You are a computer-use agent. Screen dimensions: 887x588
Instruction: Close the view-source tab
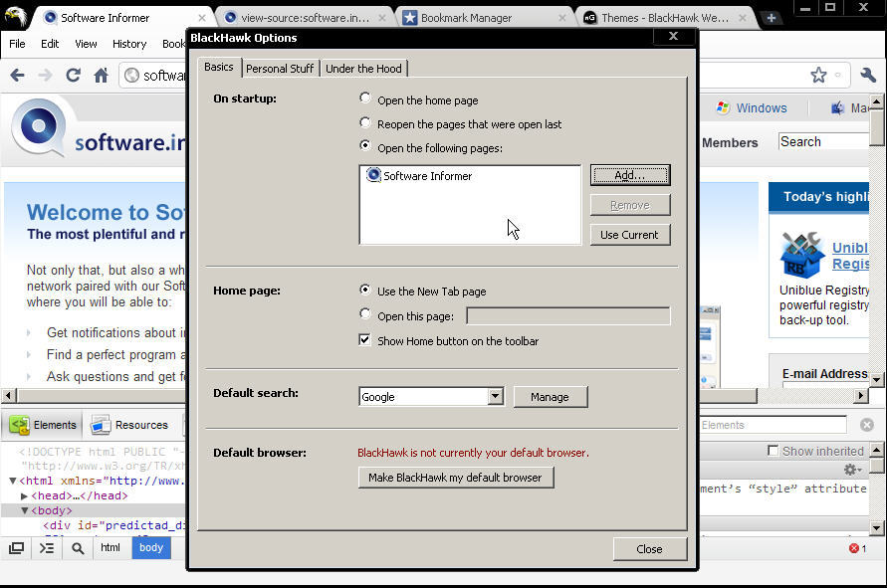point(382,18)
